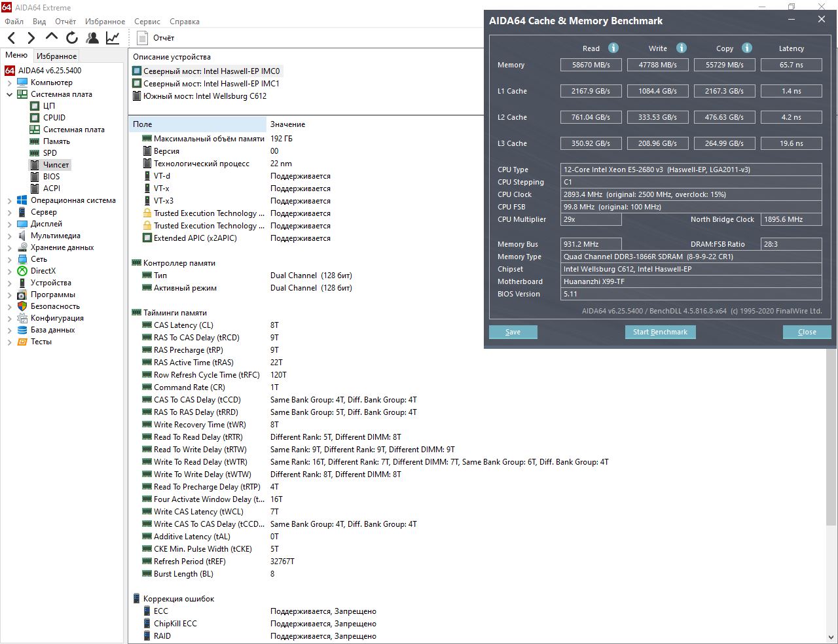Select Северный мост Intel Haswell-EP IMC1 device
Viewport: 838px width, 644px height.
click(x=211, y=84)
